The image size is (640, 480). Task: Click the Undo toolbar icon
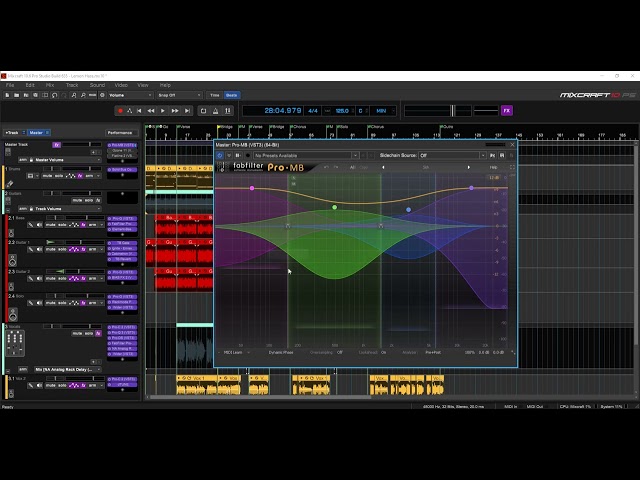[54, 95]
